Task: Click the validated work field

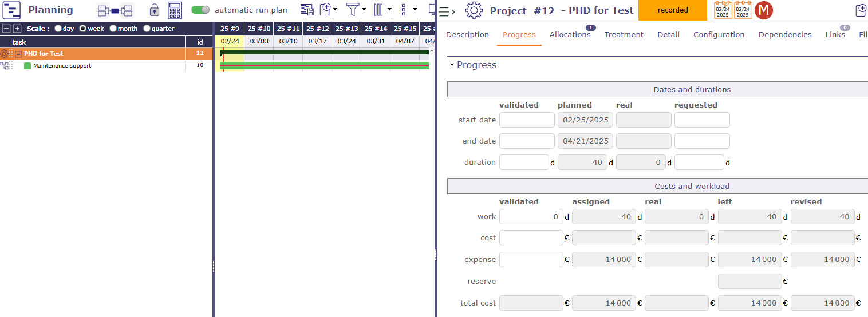Action: pos(531,216)
